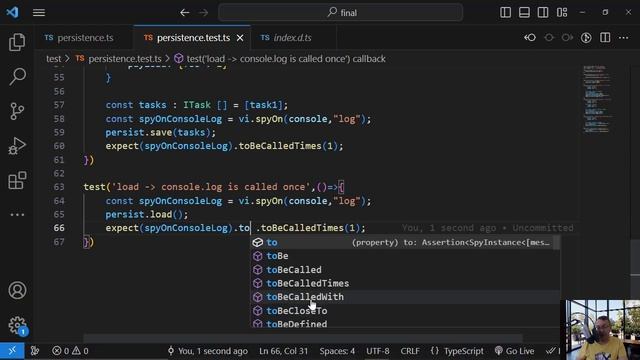Screen dimensions: 640x360
Task: Open the remote window status bar button
Action: [12, 351]
